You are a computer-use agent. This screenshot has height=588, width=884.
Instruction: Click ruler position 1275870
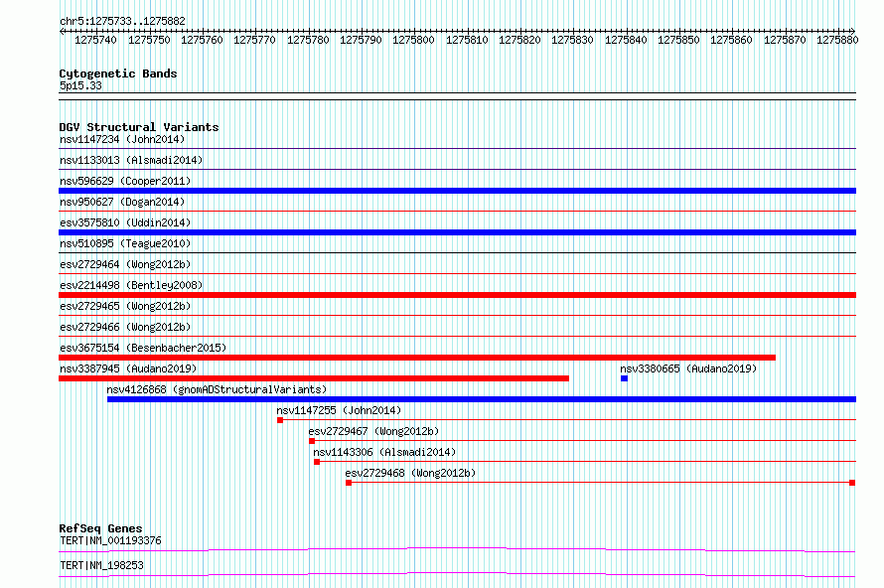click(785, 40)
